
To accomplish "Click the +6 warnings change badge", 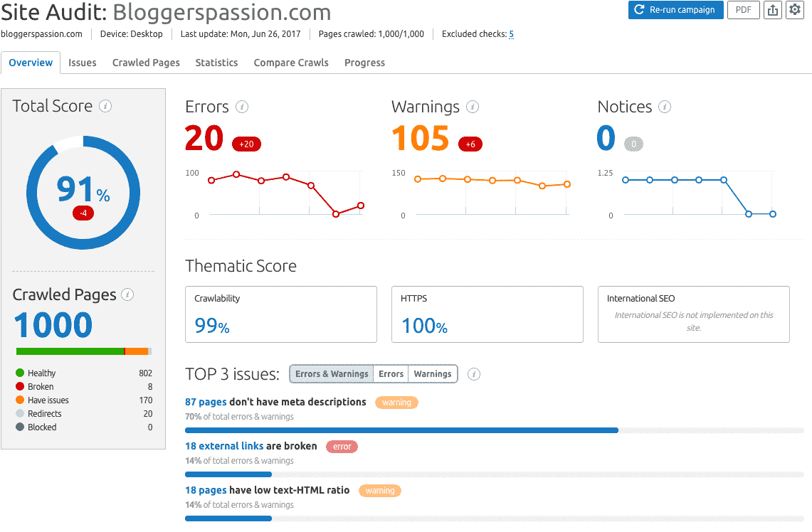I will 470,144.
